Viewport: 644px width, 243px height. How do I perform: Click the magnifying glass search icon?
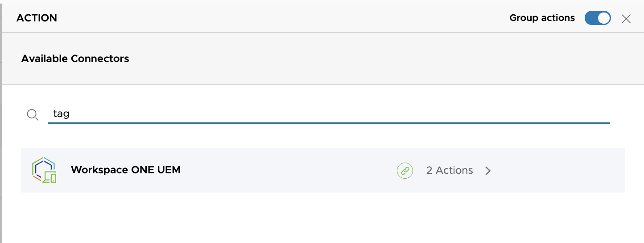click(x=32, y=114)
